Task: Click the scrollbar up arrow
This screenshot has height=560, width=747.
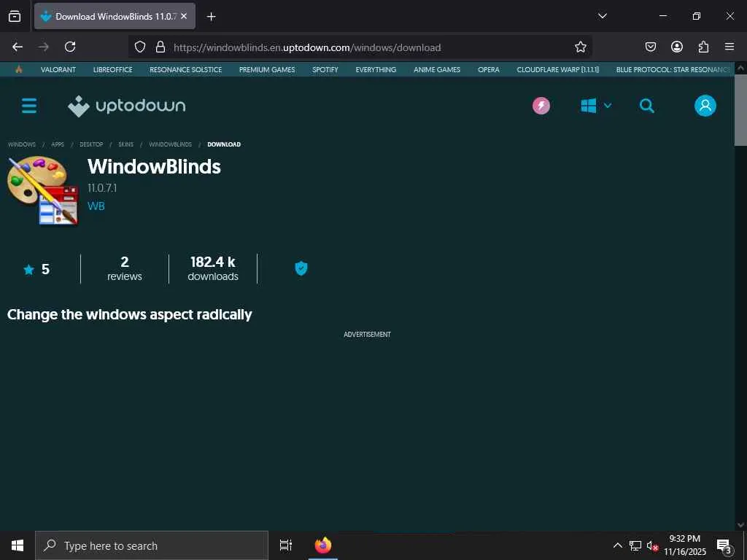Action: click(x=740, y=68)
